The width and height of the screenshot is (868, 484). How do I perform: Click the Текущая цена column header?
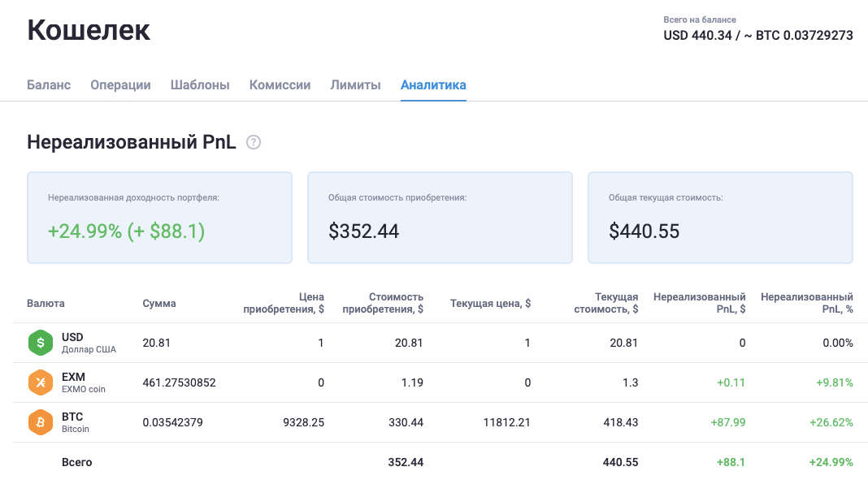(490, 303)
